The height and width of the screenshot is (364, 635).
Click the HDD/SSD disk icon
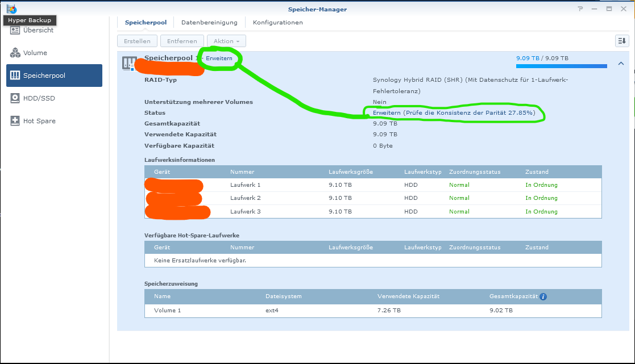pos(15,98)
